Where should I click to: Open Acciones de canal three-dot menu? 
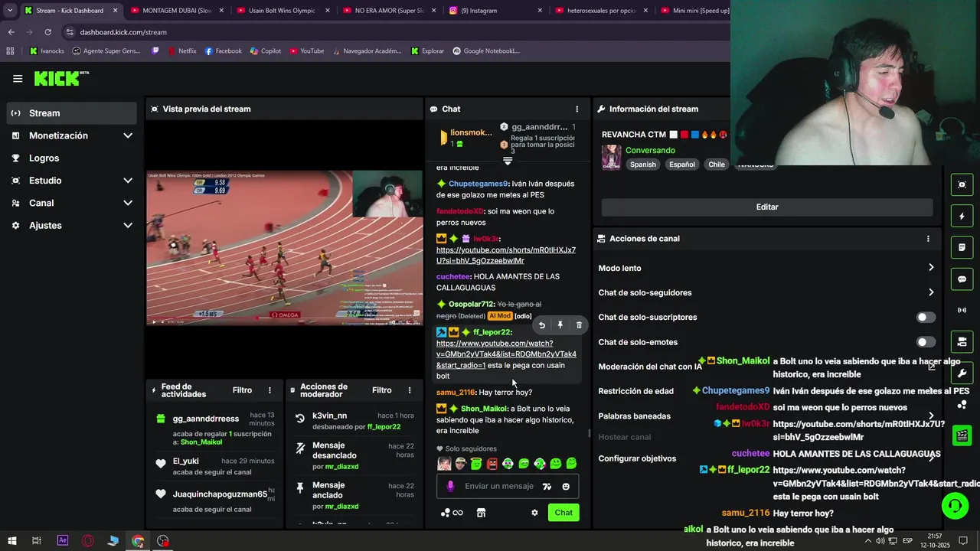click(928, 239)
